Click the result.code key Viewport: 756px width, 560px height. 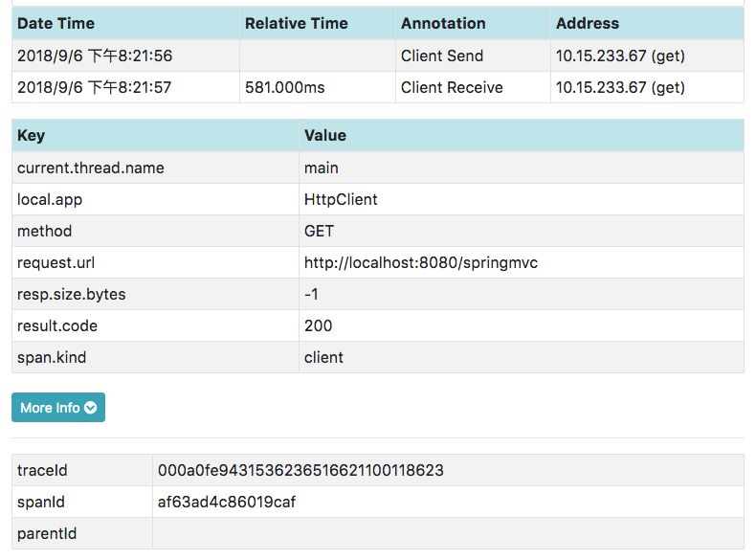click(x=57, y=325)
